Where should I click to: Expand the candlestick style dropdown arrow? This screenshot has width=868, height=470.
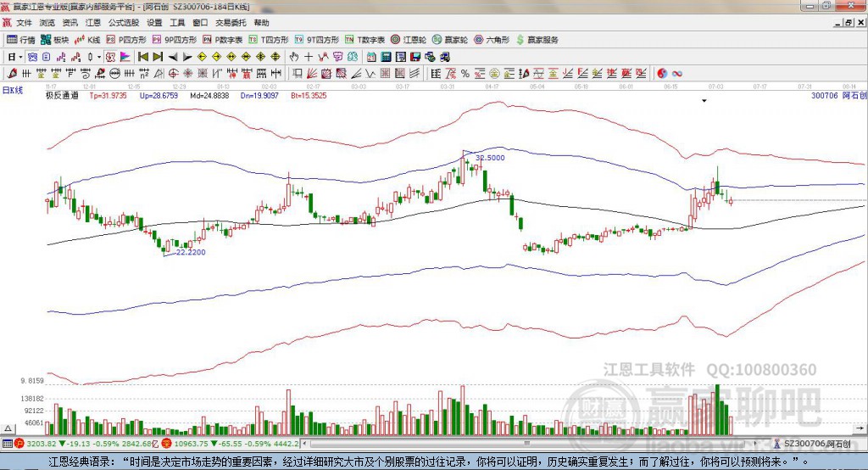(x=98, y=57)
